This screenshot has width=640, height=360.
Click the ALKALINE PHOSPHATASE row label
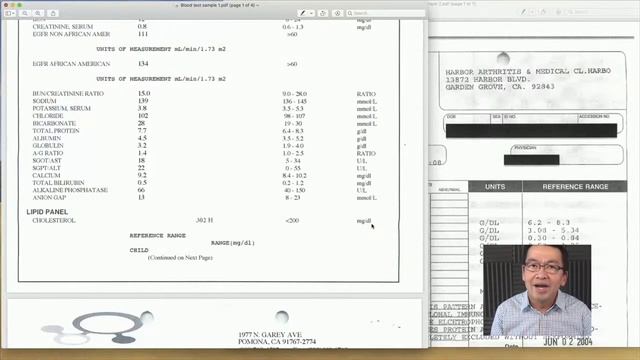tap(70, 190)
